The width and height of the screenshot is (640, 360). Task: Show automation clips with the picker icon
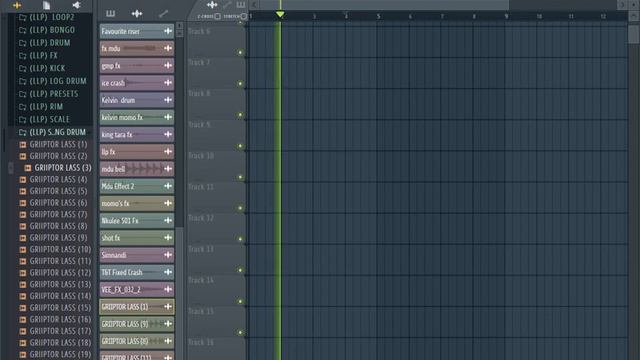163,14
